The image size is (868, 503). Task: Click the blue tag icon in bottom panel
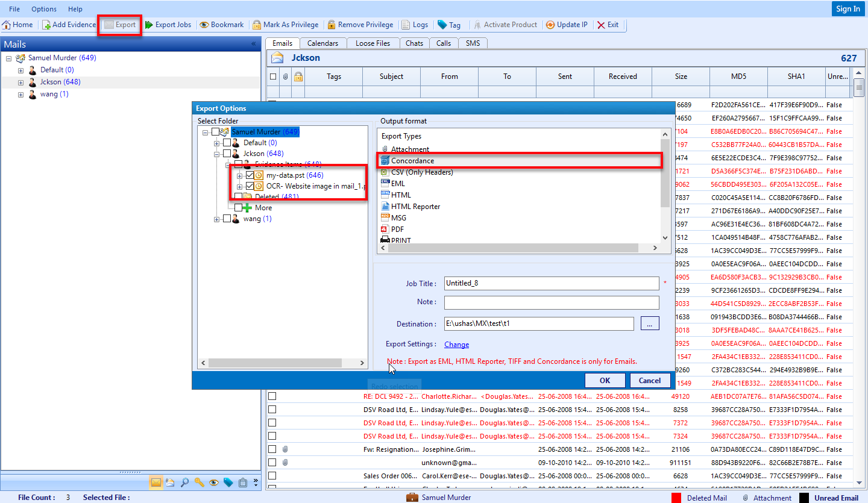point(228,482)
